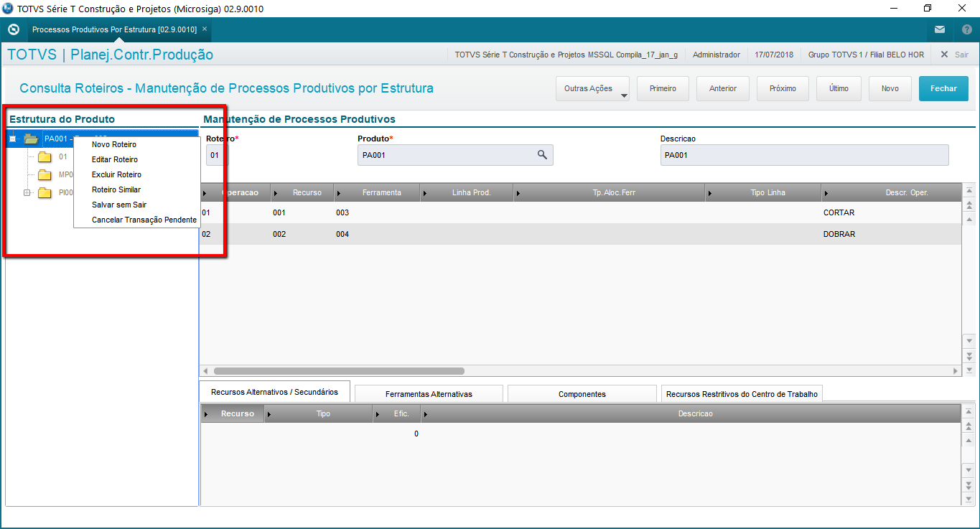Click tool cell 003 in operations grid
The width and height of the screenshot is (980, 529).
coord(342,212)
